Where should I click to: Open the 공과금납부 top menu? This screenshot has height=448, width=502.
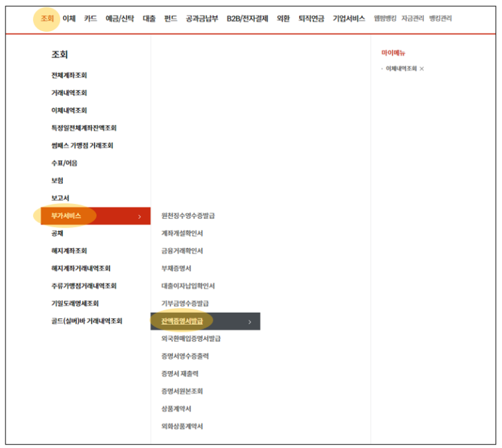[202, 18]
